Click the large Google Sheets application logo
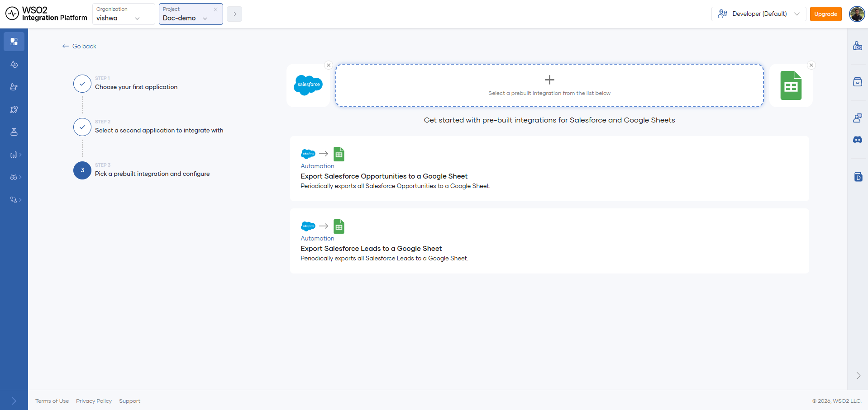Screen dimensions: 868x410 pyautogui.click(x=791, y=85)
